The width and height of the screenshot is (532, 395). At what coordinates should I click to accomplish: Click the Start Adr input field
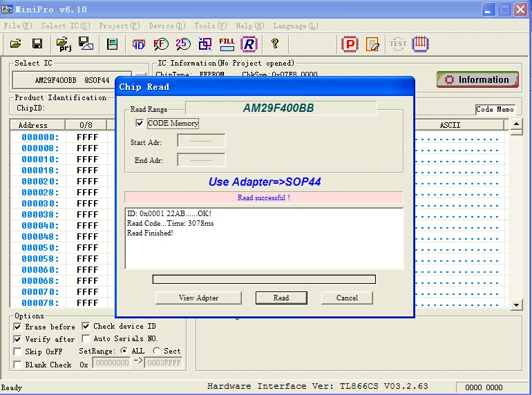click(201, 141)
